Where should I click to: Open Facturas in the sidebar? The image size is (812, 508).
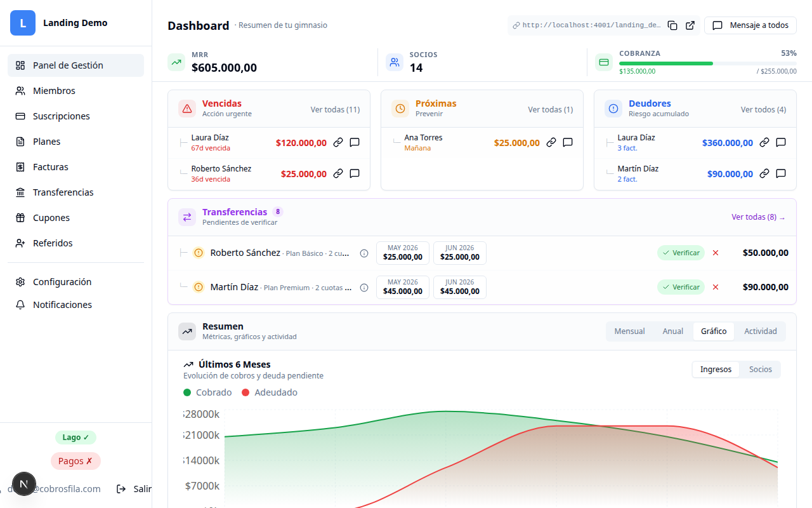(x=75, y=167)
